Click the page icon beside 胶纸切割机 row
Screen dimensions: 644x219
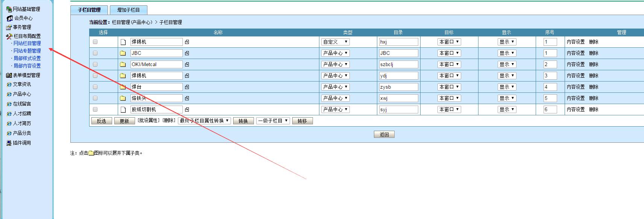[x=123, y=110]
